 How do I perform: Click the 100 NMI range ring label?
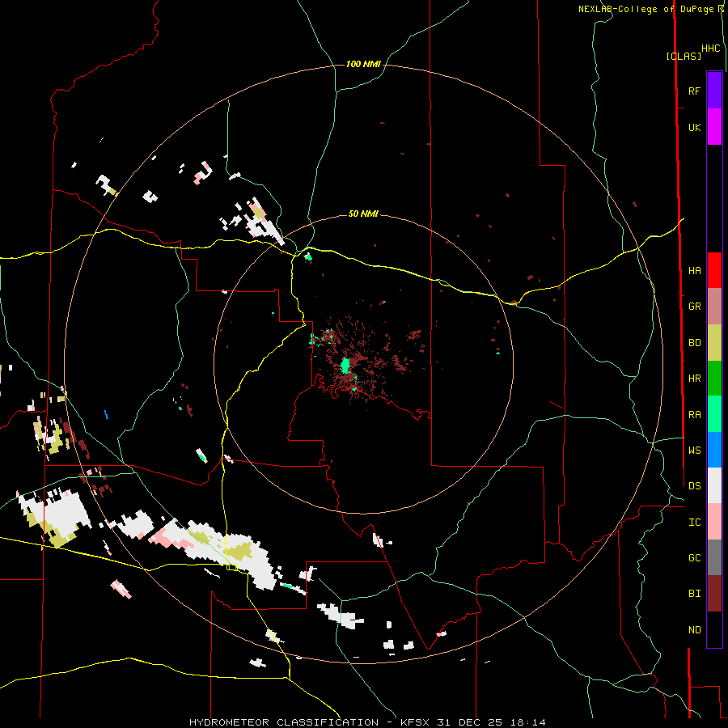click(363, 64)
